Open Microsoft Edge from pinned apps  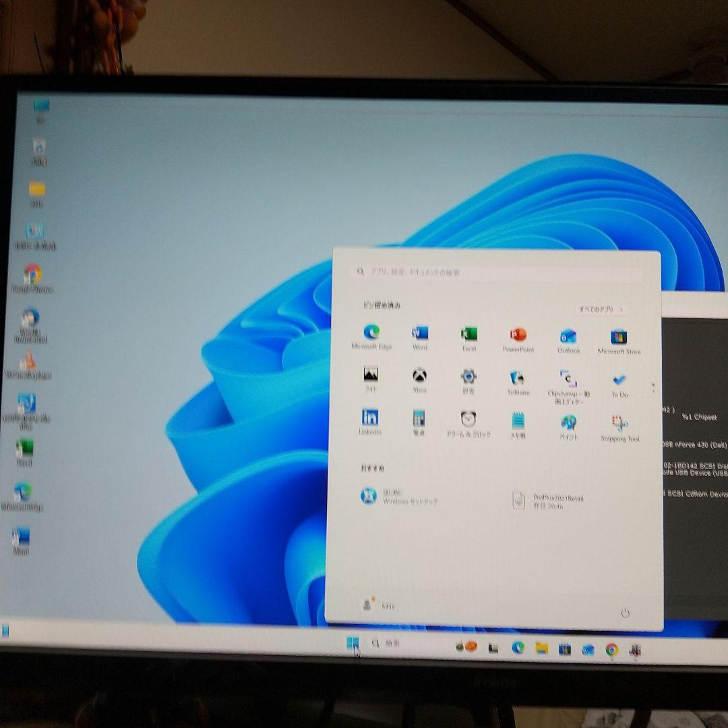(x=371, y=336)
